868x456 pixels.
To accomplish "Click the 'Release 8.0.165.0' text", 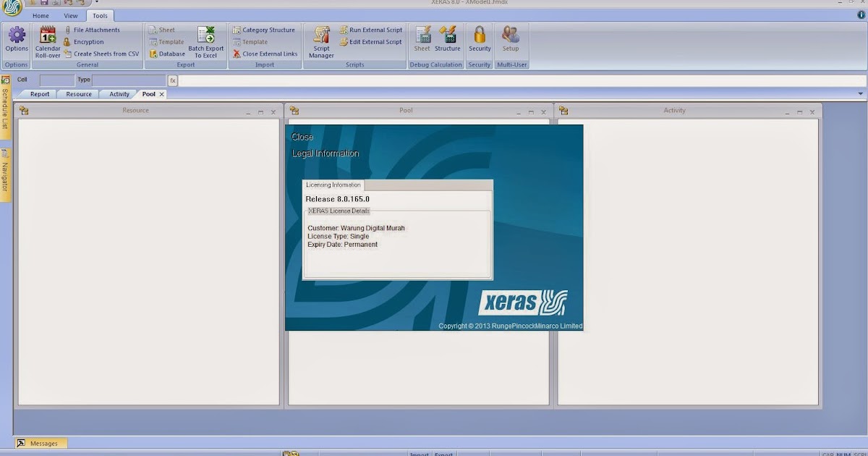I will pyautogui.click(x=338, y=198).
